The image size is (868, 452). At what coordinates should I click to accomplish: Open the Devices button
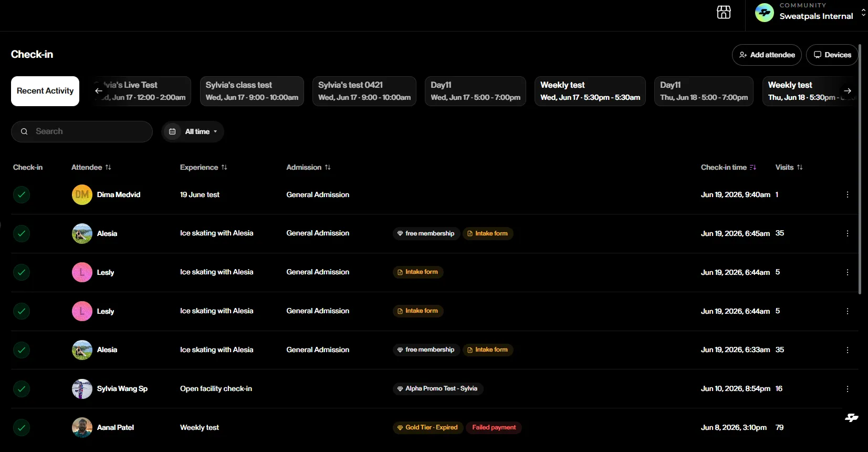[x=832, y=55]
